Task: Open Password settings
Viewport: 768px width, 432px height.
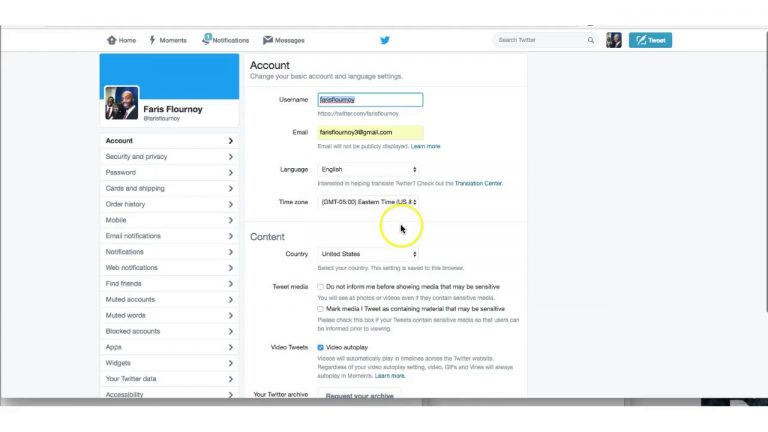Action: coord(169,172)
